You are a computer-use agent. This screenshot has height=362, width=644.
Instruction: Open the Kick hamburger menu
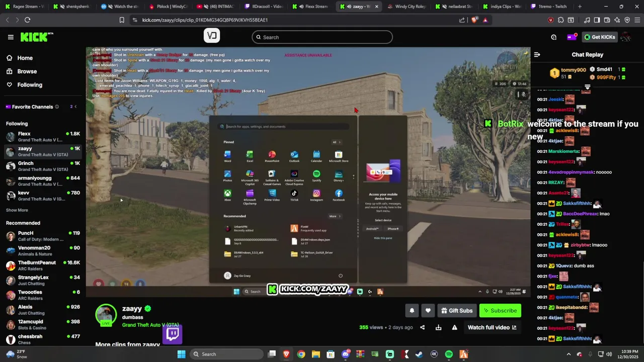pyautogui.click(x=11, y=37)
